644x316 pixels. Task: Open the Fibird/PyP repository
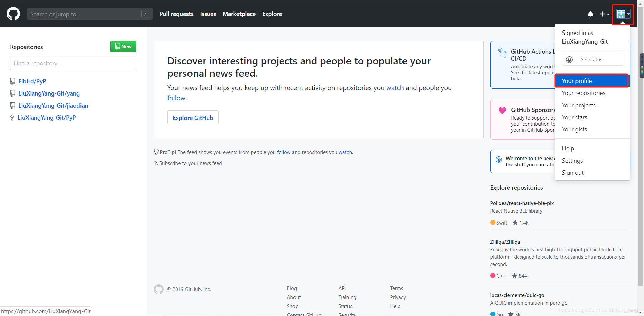pyautogui.click(x=32, y=81)
